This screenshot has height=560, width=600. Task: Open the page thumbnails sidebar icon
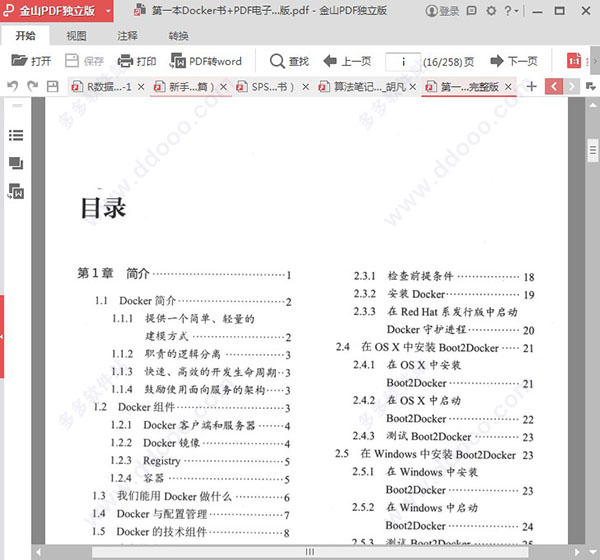16,163
